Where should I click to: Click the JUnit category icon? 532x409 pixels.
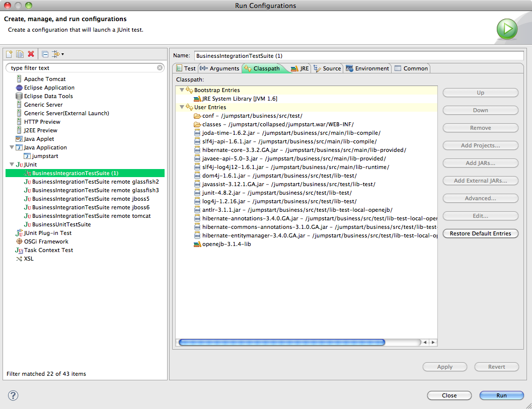(x=19, y=165)
